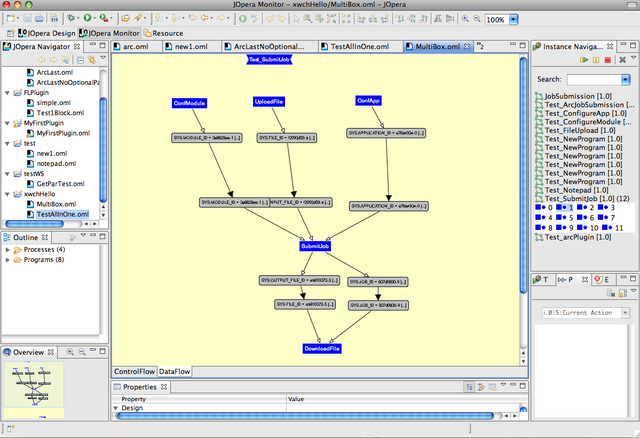This screenshot has height=438, width=640.
Task: Click the green resume icon in Instance Navigator
Action: (584, 60)
